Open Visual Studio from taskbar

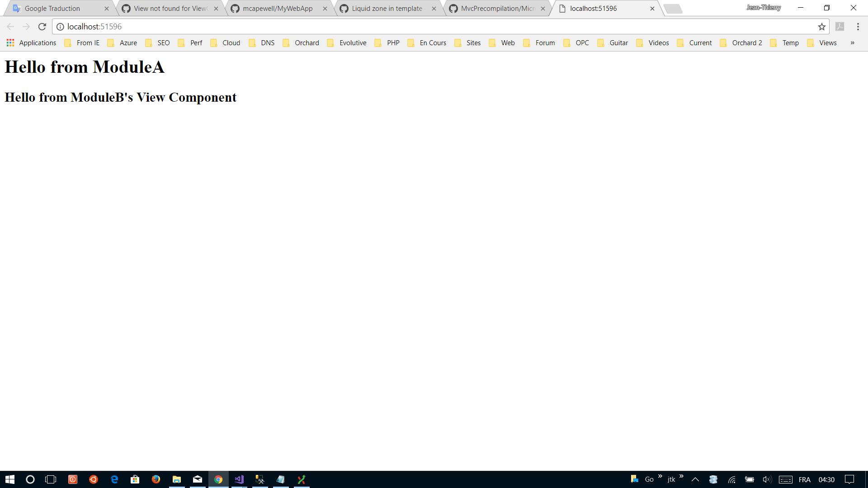coord(239,479)
